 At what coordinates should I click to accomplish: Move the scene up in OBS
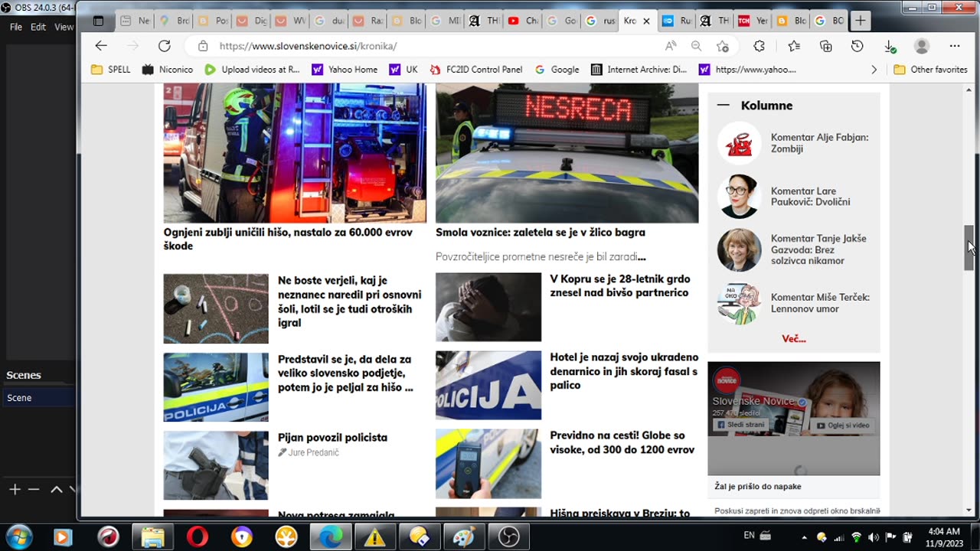pos(56,489)
